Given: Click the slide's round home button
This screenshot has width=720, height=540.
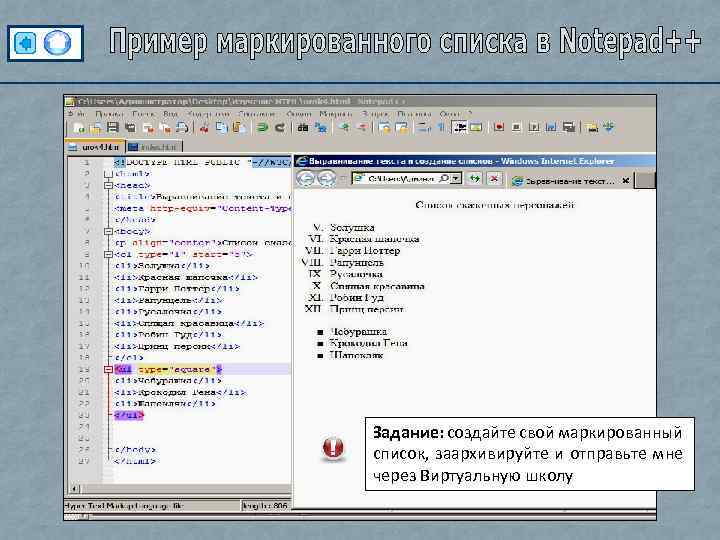Looking at the screenshot, I should 57,43.
